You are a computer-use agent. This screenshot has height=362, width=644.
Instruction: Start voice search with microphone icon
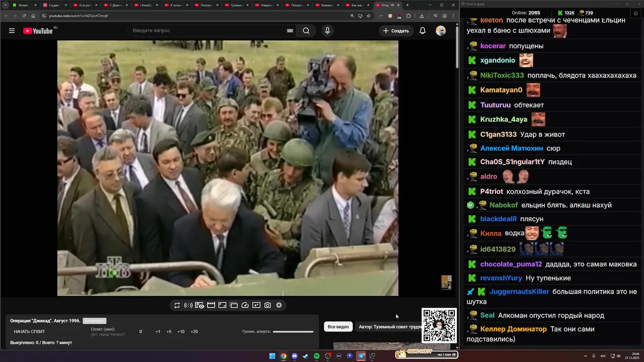tap(328, 31)
